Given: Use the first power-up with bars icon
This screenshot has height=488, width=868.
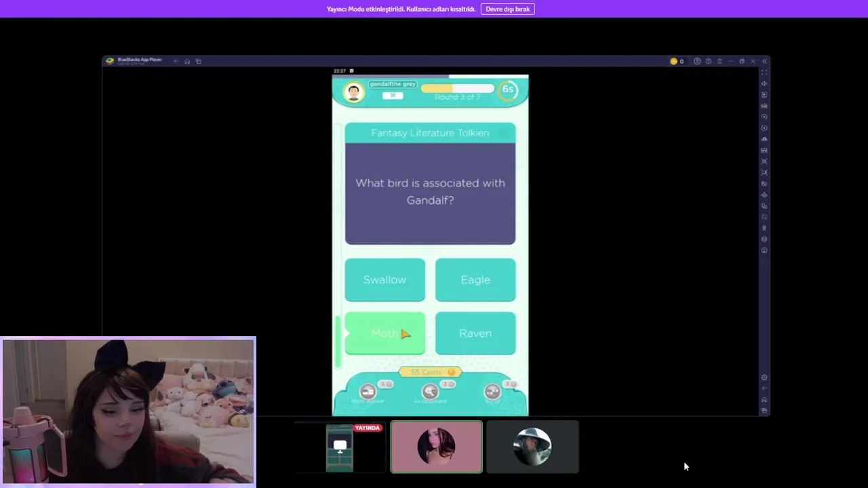Looking at the screenshot, I should pyautogui.click(x=368, y=391).
